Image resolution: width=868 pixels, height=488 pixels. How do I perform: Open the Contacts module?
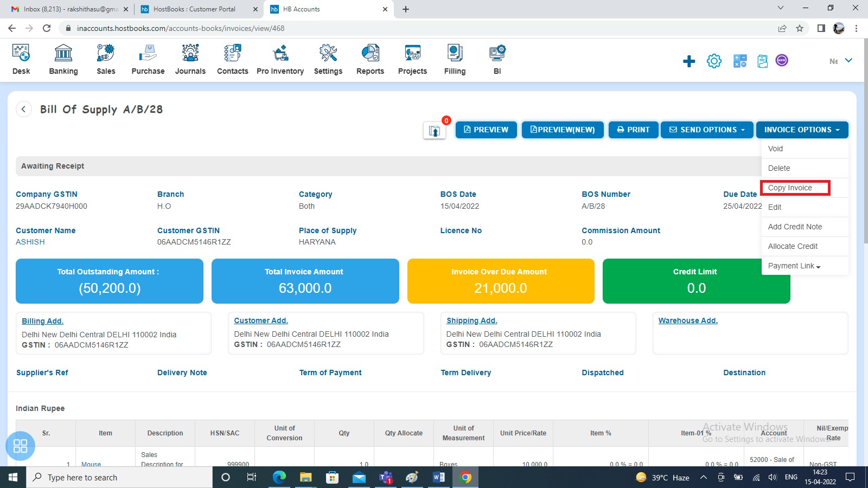(233, 60)
